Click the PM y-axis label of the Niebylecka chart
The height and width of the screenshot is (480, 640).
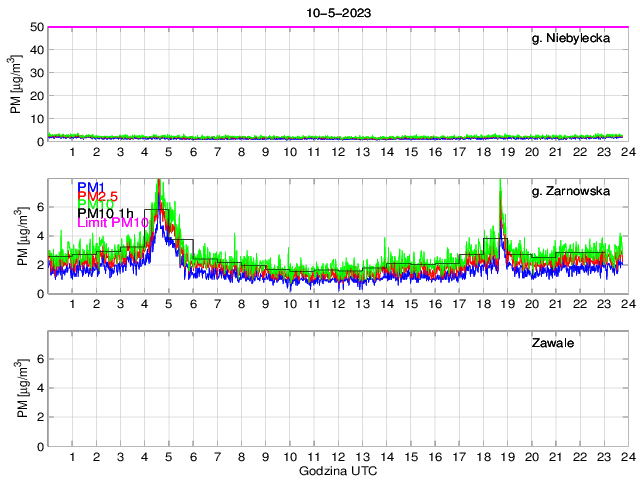click(17, 84)
